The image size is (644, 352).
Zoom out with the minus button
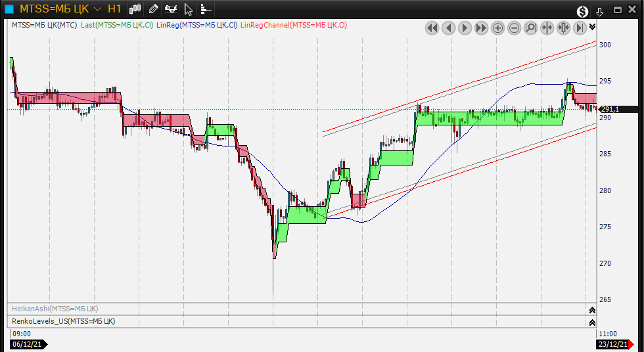[514, 28]
